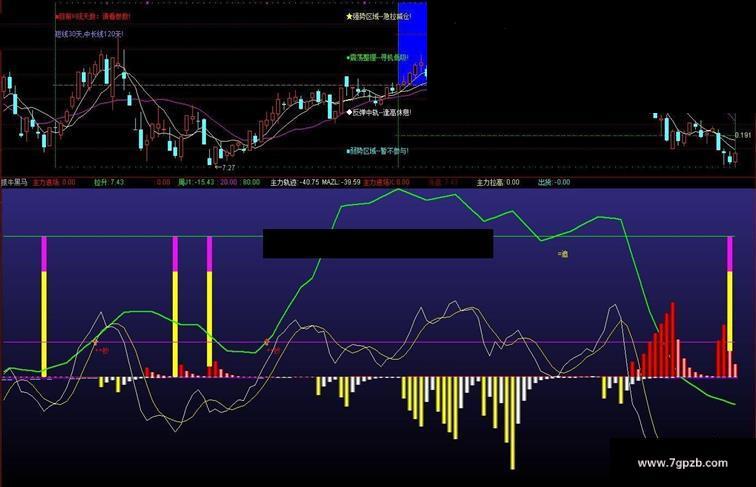Select the 弱势区域—暂不参与! note
756x487 pixels.
click(x=378, y=151)
